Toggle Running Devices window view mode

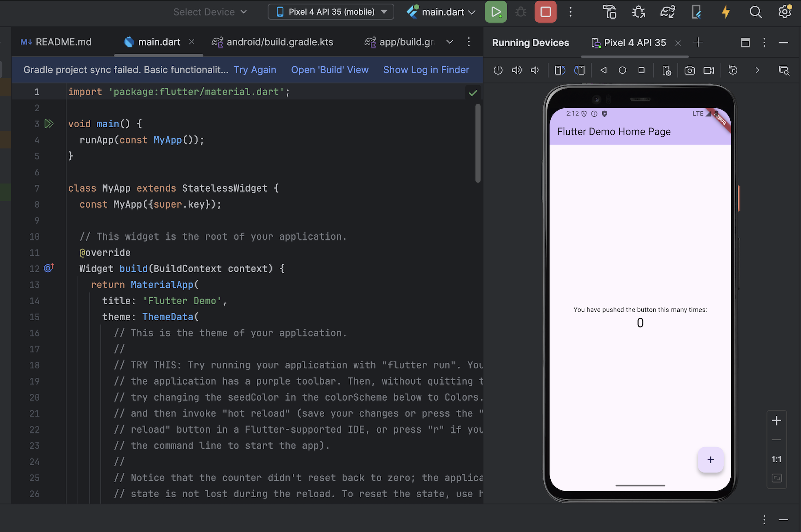(745, 42)
